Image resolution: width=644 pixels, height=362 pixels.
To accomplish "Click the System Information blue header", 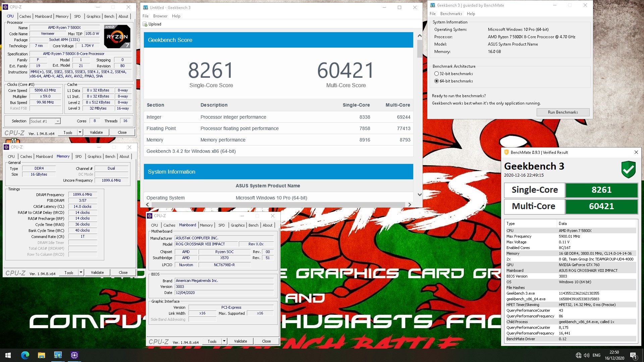I will point(278,172).
